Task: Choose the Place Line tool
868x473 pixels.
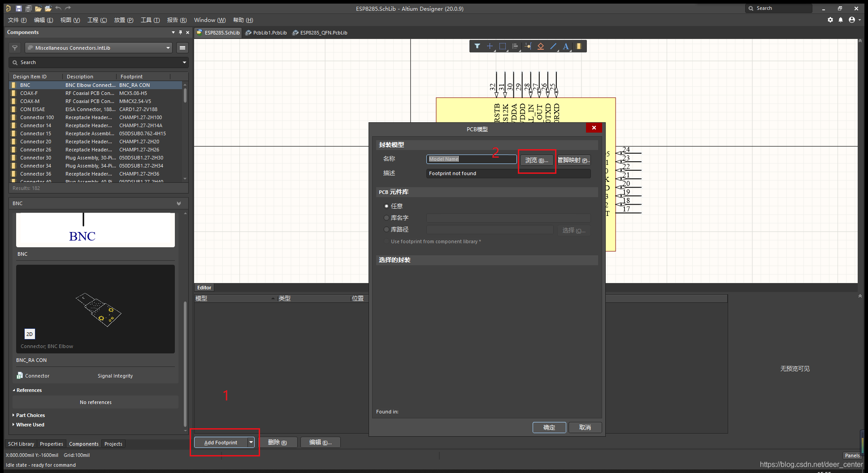Action: tap(553, 46)
